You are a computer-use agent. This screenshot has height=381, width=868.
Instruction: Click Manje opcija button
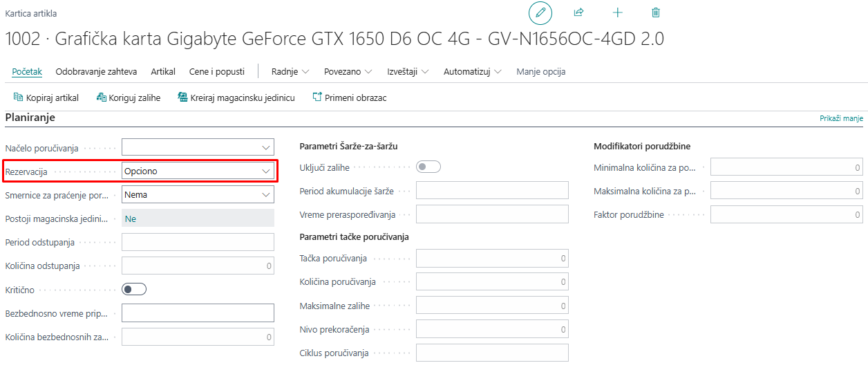[x=540, y=71]
